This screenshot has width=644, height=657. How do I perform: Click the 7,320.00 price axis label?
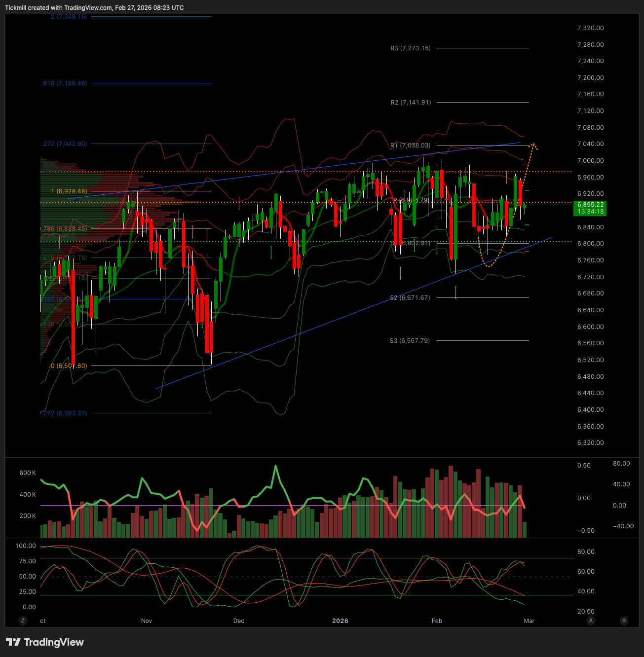tap(590, 28)
